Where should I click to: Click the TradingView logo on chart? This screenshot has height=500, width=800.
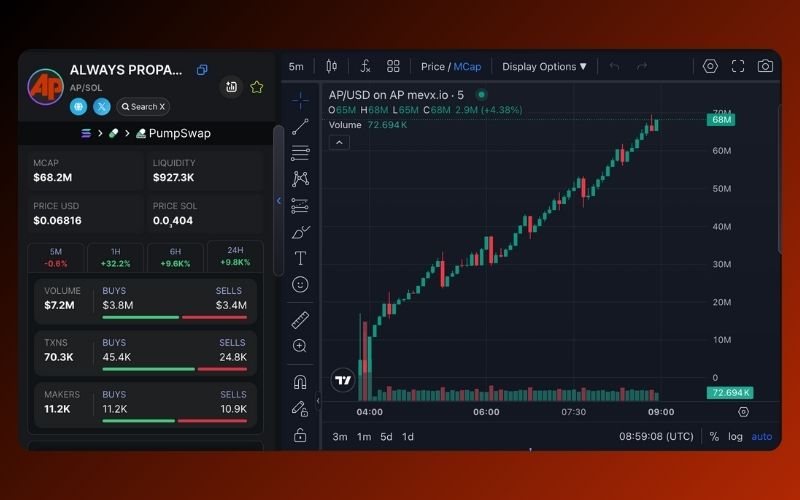[x=343, y=380]
